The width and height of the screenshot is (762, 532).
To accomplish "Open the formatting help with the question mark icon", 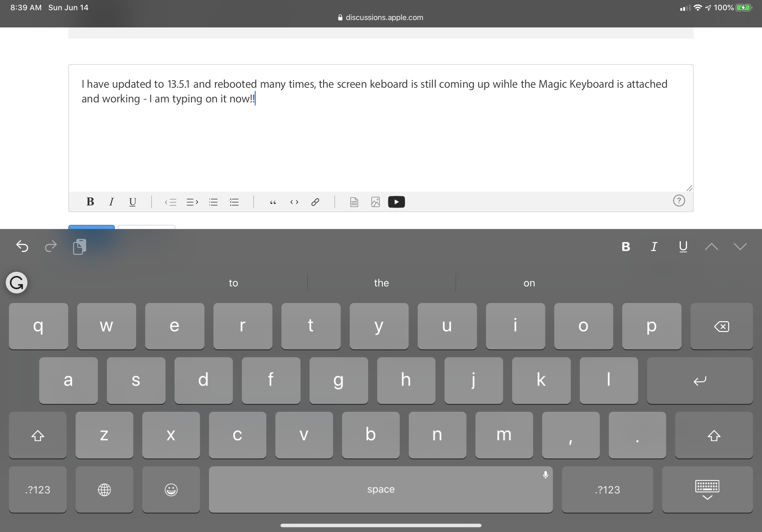I will click(x=679, y=201).
